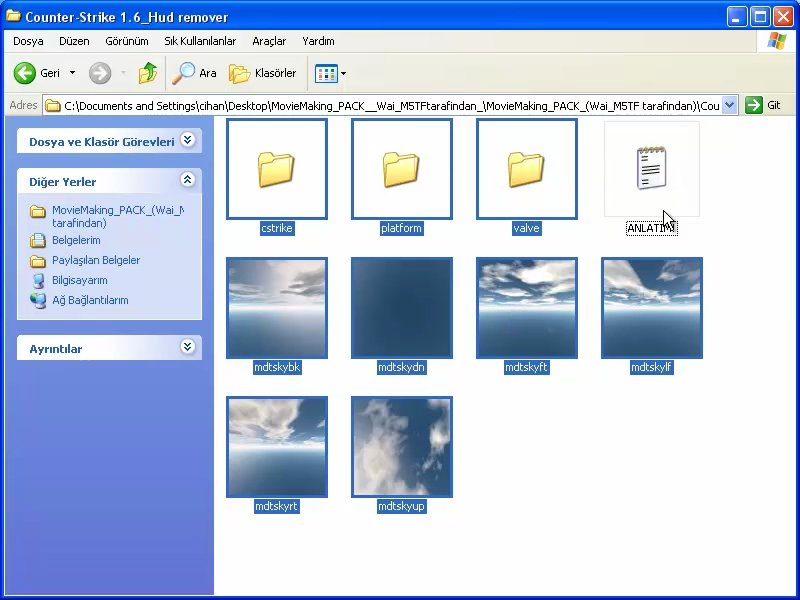Open the Paylaşılan Belgeler link

[96, 260]
